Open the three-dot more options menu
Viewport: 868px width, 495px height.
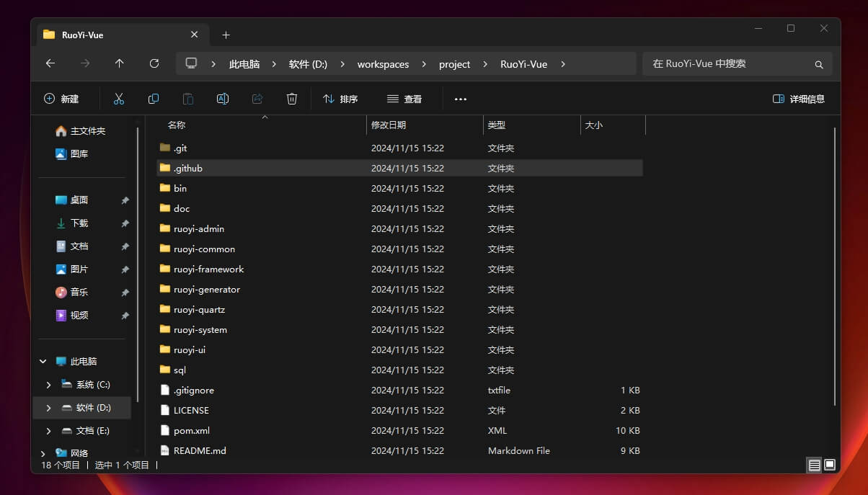(461, 99)
